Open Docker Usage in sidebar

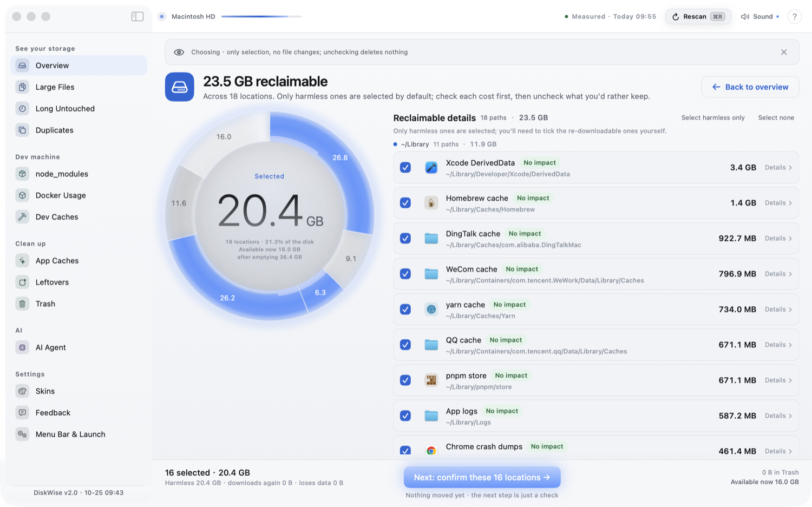point(78,195)
